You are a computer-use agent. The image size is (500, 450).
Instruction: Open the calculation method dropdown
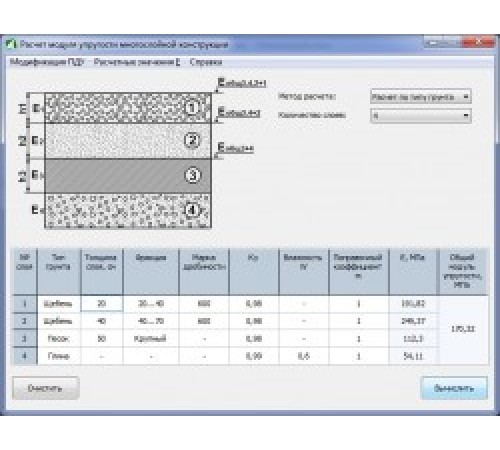tap(421, 97)
